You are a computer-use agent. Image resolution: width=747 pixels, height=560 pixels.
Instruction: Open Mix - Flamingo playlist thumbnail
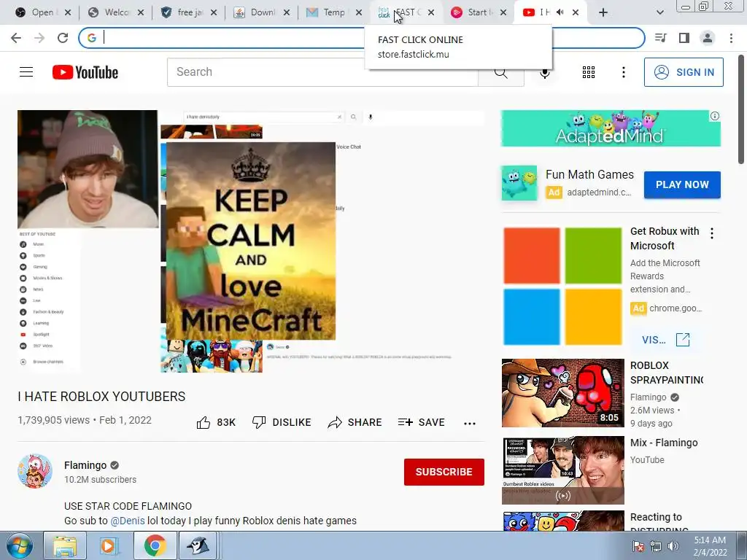pyautogui.click(x=562, y=470)
